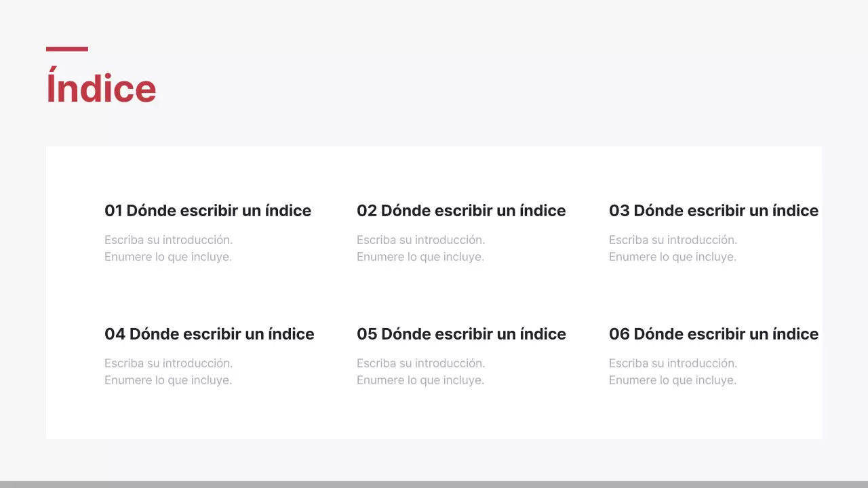The width and height of the screenshot is (868, 488).
Task: Click "Escriba su introducción" under item 02
Action: (x=420, y=240)
